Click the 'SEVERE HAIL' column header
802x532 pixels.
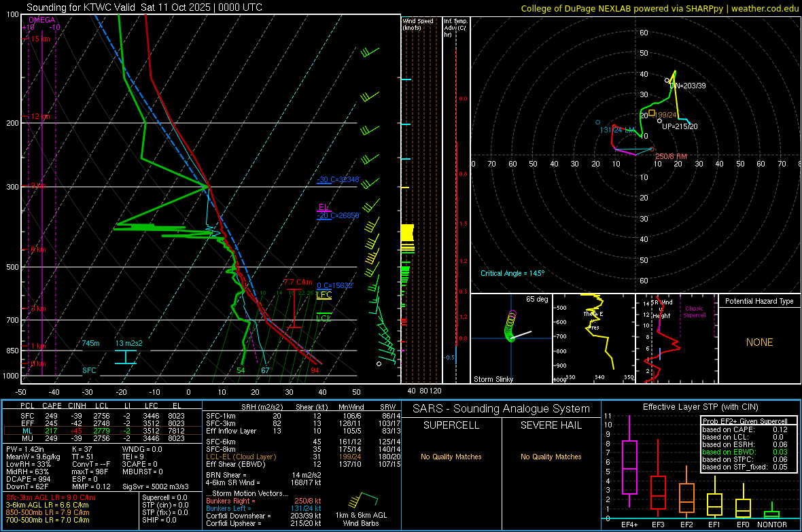click(551, 425)
